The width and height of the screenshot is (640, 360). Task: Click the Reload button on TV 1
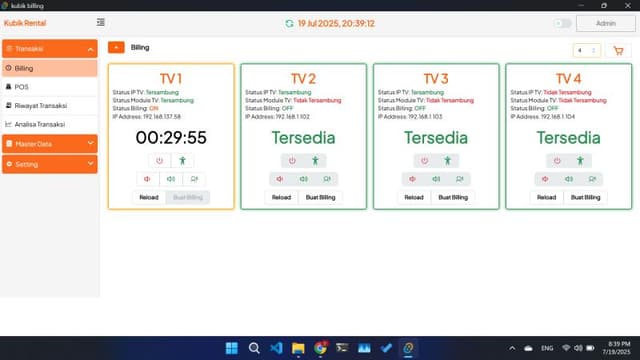(x=149, y=198)
